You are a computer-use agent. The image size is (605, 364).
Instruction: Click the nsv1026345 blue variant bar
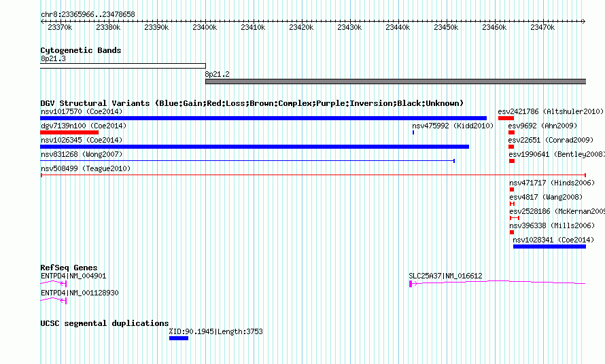255,147
